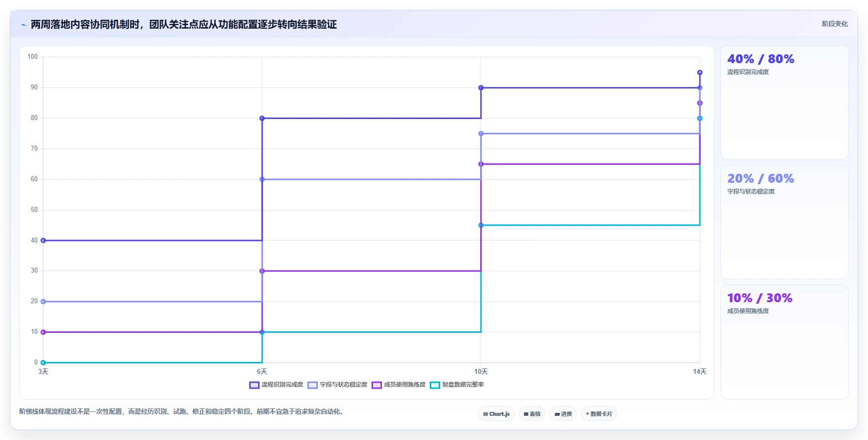Click the Chart.js chip

click(x=496, y=414)
